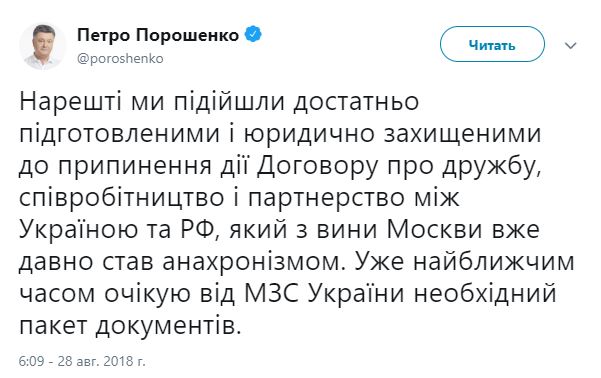
Task: Open the Петро Порошенко display name
Action: (x=158, y=36)
